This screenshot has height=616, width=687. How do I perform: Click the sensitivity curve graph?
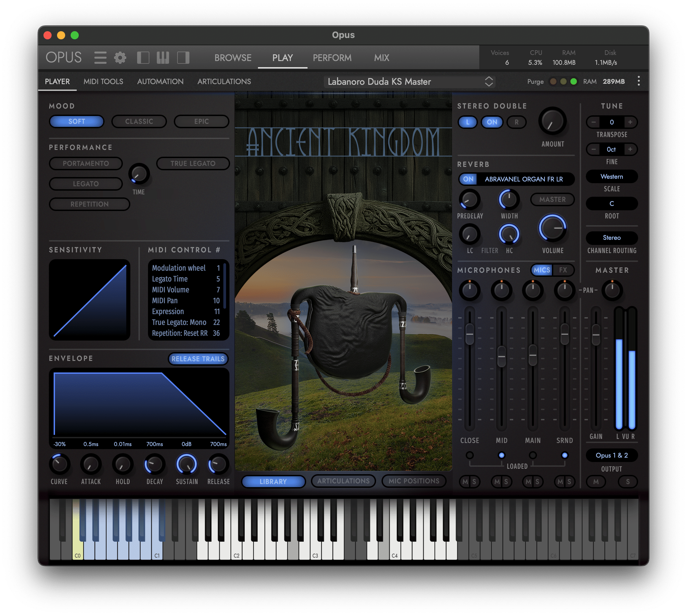[90, 300]
